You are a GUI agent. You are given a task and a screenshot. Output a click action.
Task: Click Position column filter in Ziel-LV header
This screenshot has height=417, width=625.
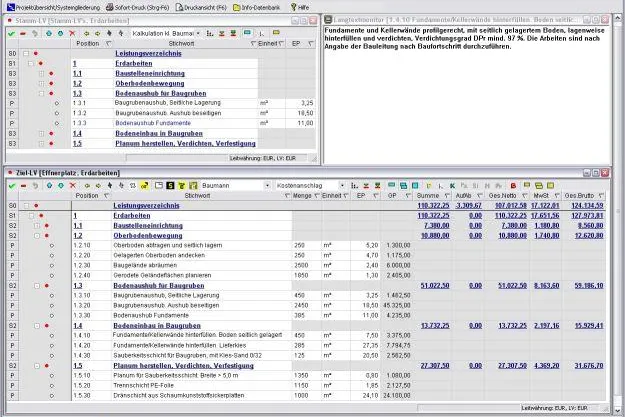(107, 196)
